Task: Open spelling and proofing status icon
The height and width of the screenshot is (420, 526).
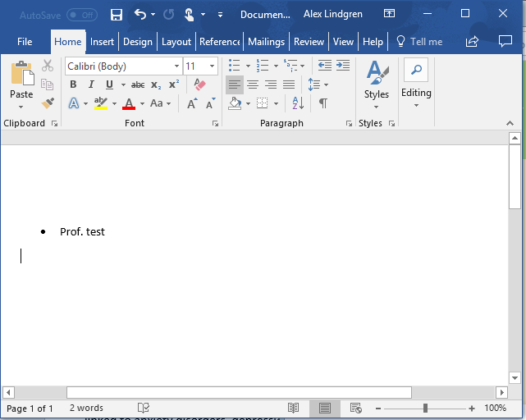Action: point(144,408)
